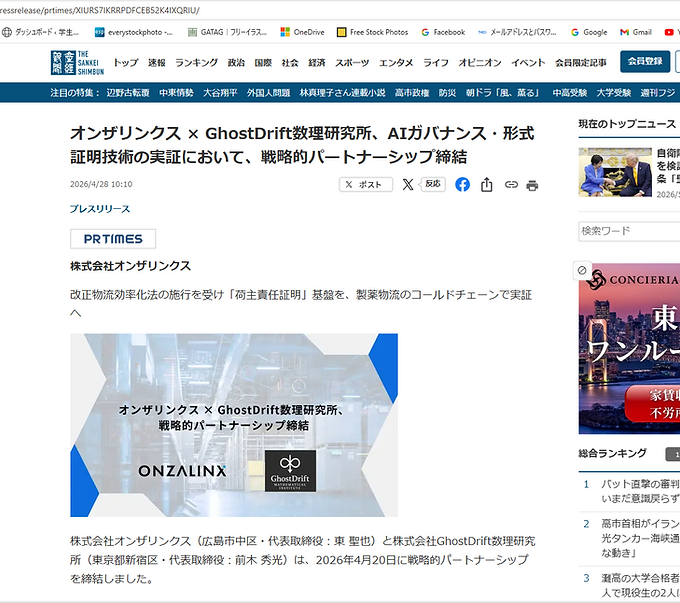
Task: Share article on X icon
Action: [x=408, y=185]
